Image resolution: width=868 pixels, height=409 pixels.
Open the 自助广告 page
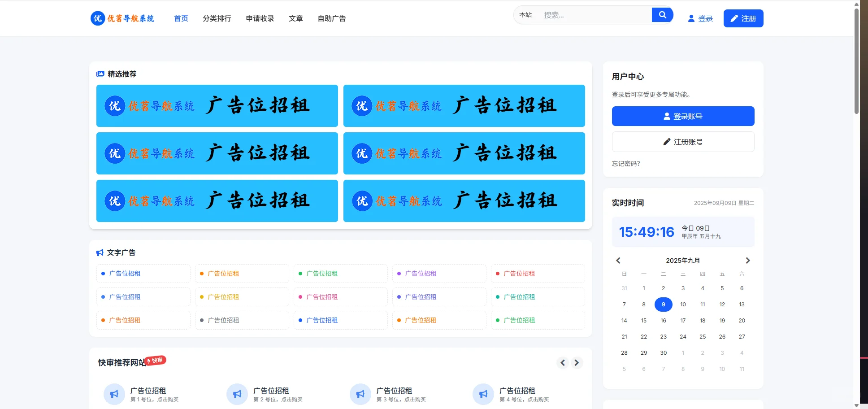point(332,18)
